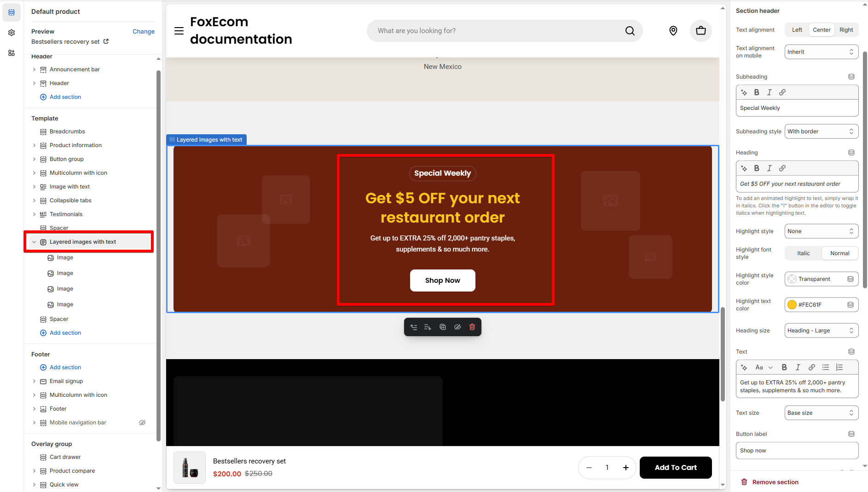Viewport: 868px width, 492px height.
Task: Click Shop Now button in preview
Action: 442,280
